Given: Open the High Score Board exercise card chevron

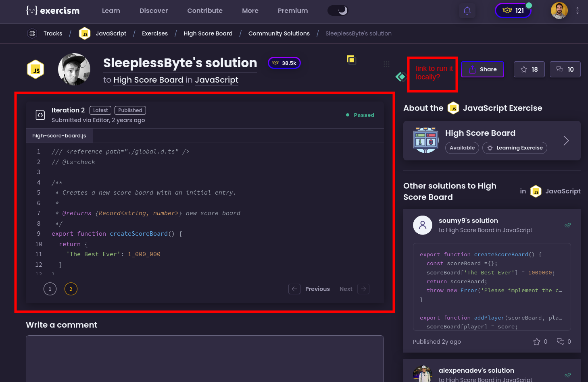Looking at the screenshot, I should point(566,141).
